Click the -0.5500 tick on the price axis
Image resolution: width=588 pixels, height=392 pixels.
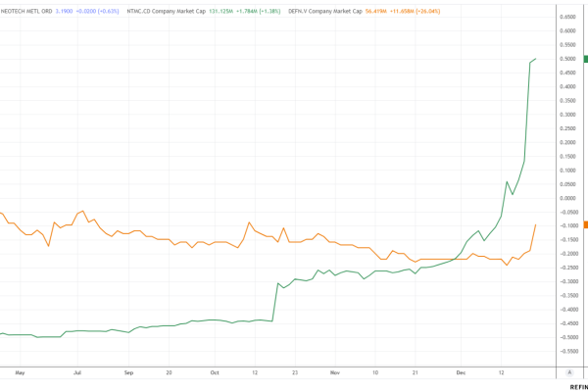pyautogui.click(x=567, y=351)
